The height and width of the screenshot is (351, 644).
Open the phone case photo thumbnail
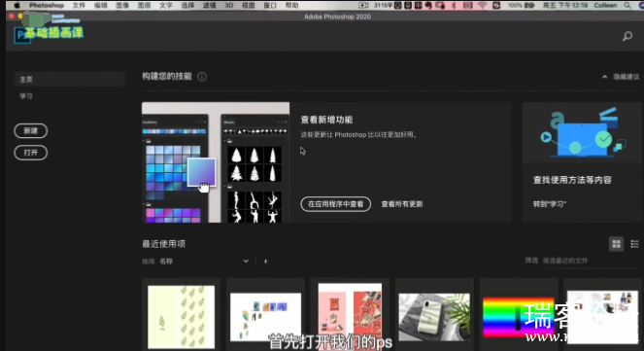coord(434,317)
